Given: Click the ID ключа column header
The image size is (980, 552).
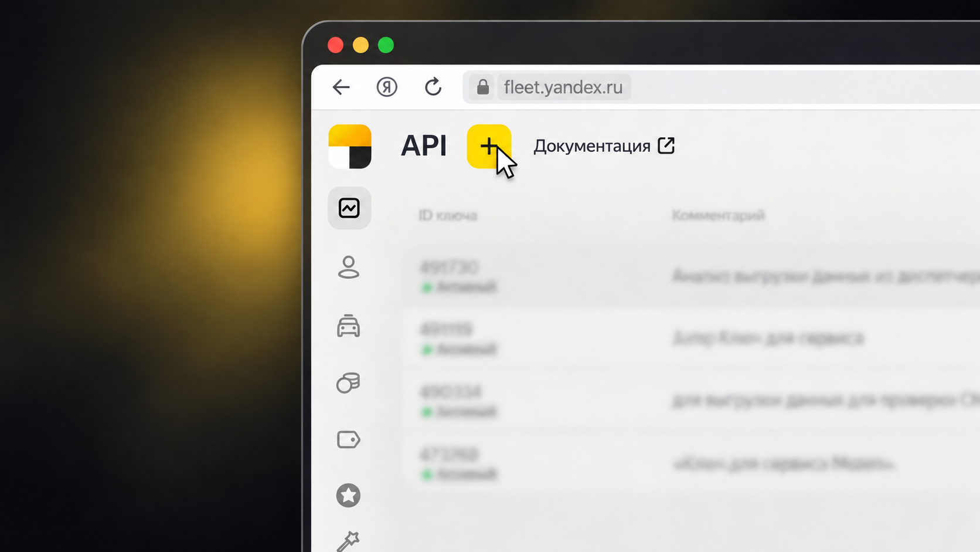Looking at the screenshot, I should click(448, 215).
